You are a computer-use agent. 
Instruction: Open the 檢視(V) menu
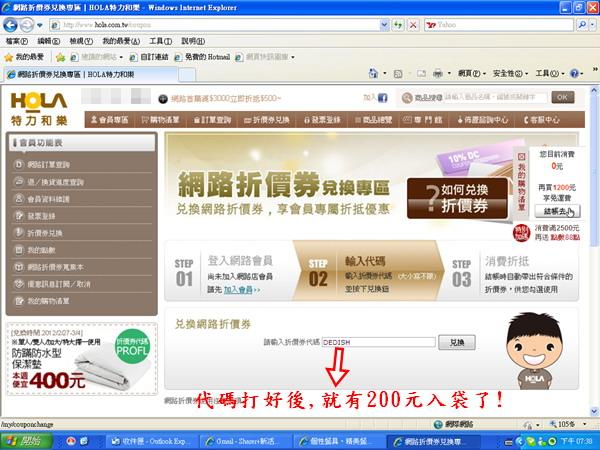click(81, 41)
